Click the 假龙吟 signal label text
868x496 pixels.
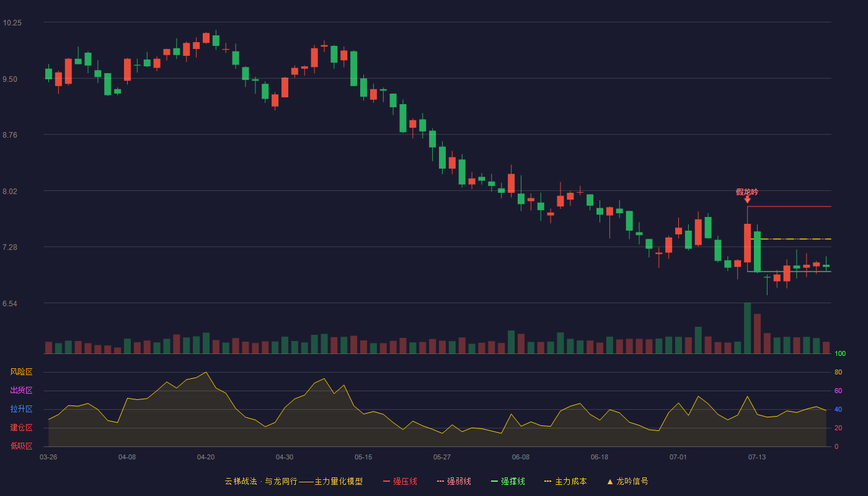coord(747,192)
